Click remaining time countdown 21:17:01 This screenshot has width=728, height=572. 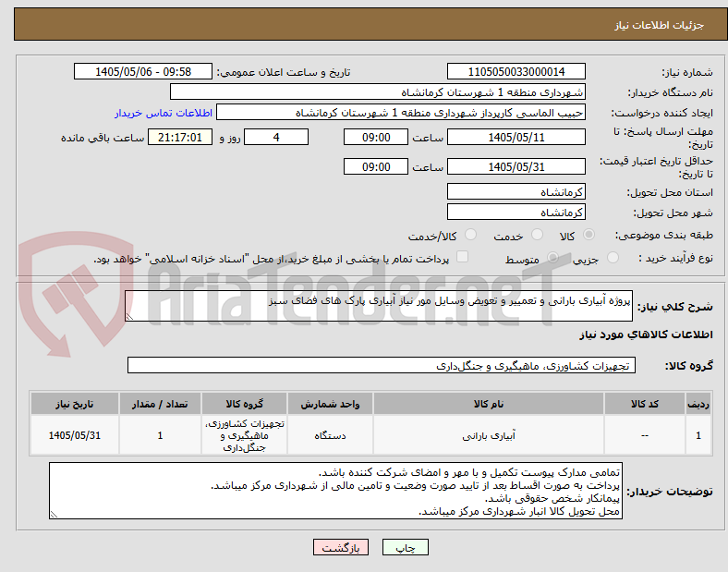pyautogui.click(x=180, y=137)
